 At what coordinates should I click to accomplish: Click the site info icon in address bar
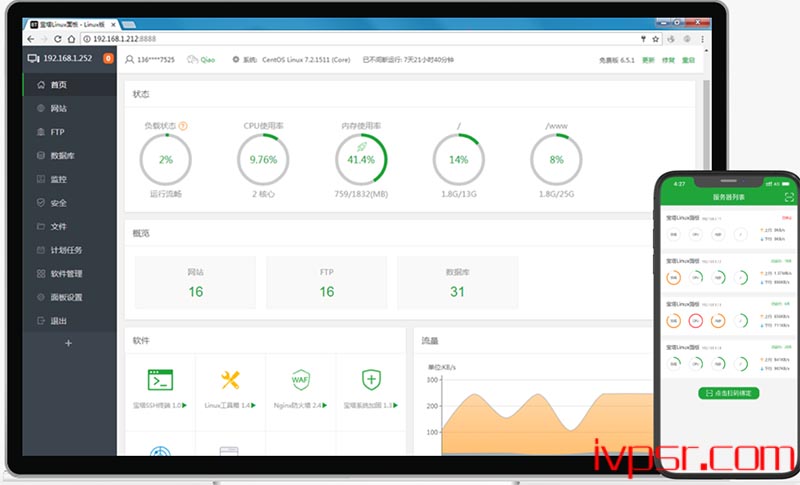click(x=87, y=39)
